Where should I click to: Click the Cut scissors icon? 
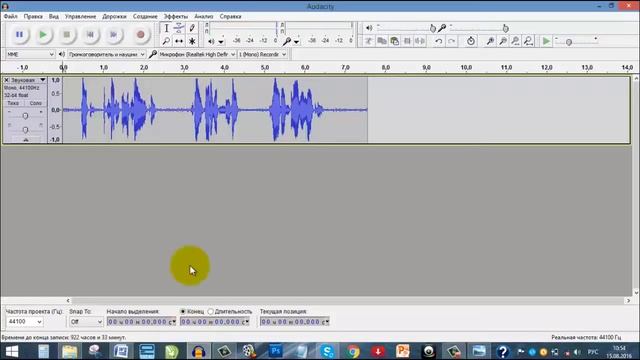(x=369, y=41)
